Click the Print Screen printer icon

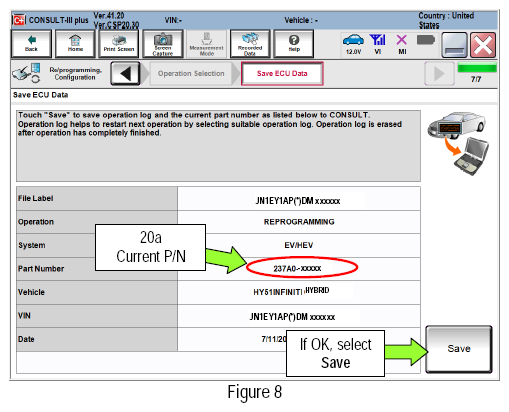(x=119, y=44)
